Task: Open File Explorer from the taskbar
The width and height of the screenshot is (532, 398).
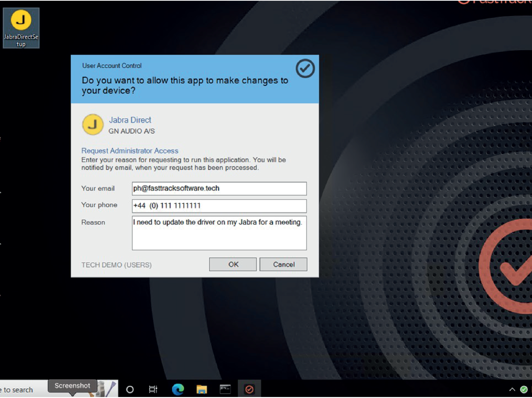Action: click(x=202, y=389)
